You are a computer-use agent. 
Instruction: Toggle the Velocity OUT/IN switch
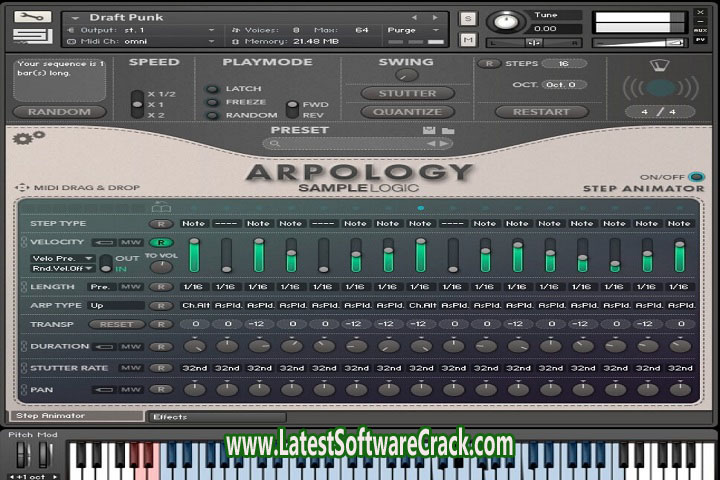[x=106, y=263]
